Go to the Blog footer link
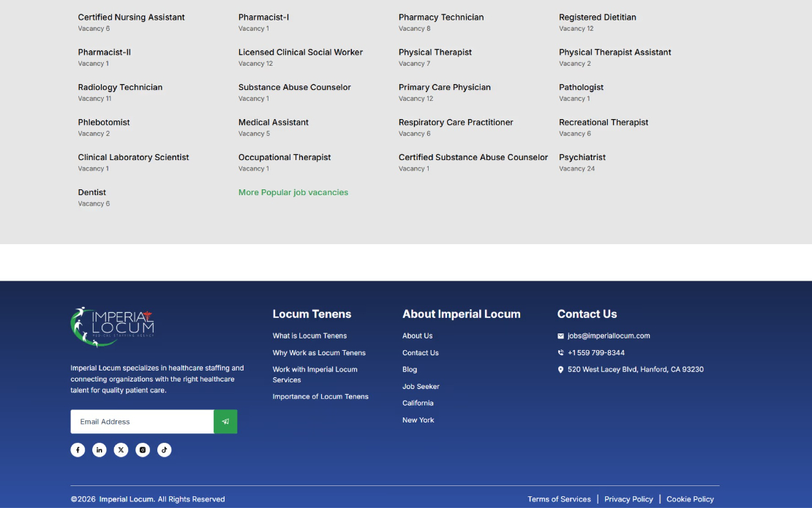Screen dimensions: 812x508 pos(410,370)
